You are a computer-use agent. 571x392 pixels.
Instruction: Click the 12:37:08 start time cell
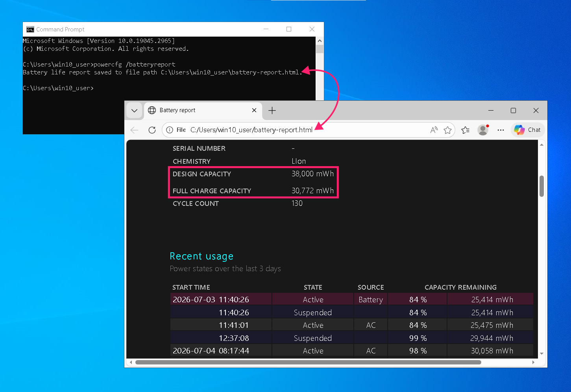coord(221,338)
